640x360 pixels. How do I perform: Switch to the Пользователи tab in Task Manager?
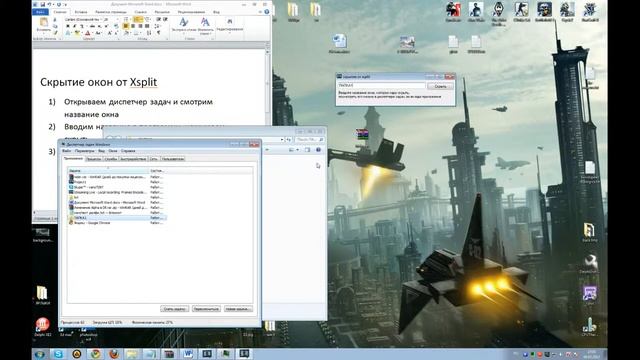pyautogui.click(x=173, y=159)
